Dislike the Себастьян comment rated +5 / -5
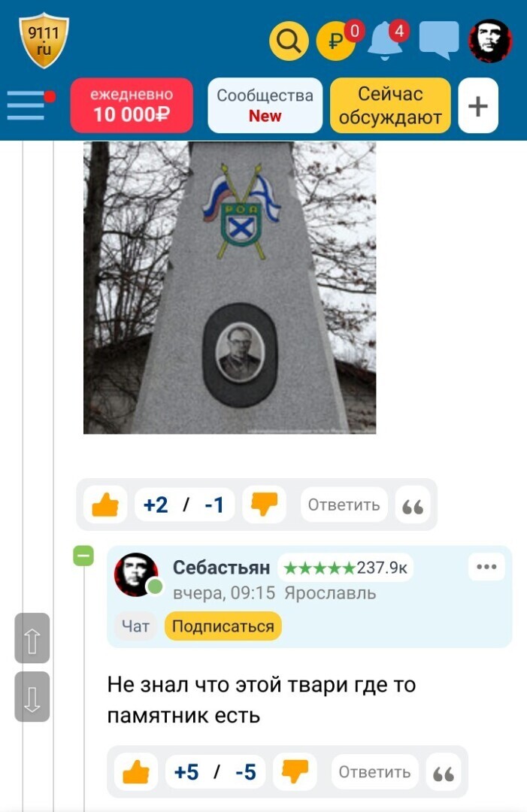527x812 pixels. [295, 771]
